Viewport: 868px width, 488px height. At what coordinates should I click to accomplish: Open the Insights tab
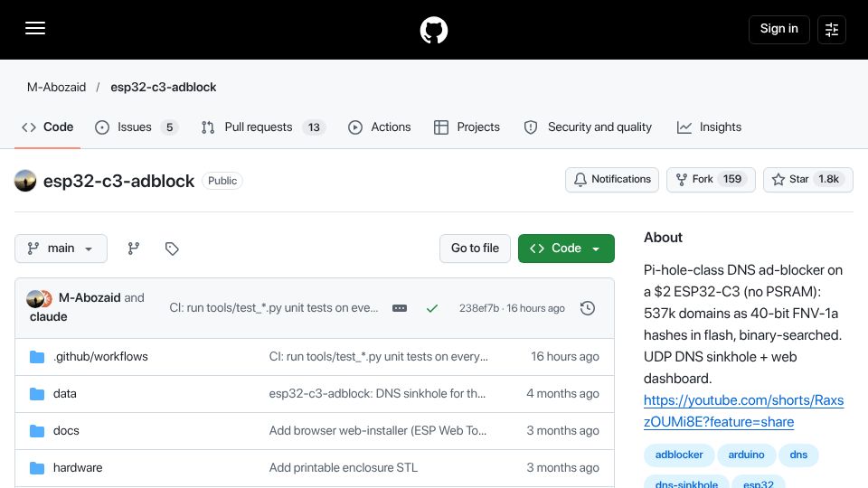(x=709, y=127)
